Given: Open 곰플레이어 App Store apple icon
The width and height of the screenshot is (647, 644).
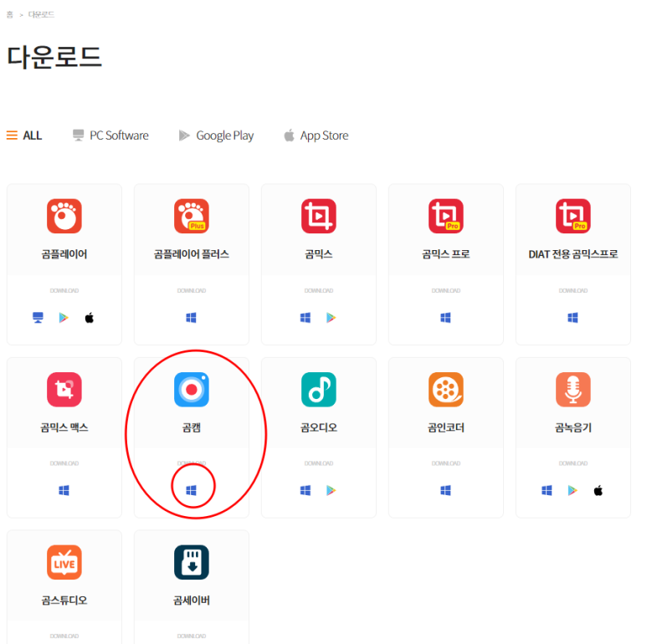Looking at the screenshot, I should point(90,318).
